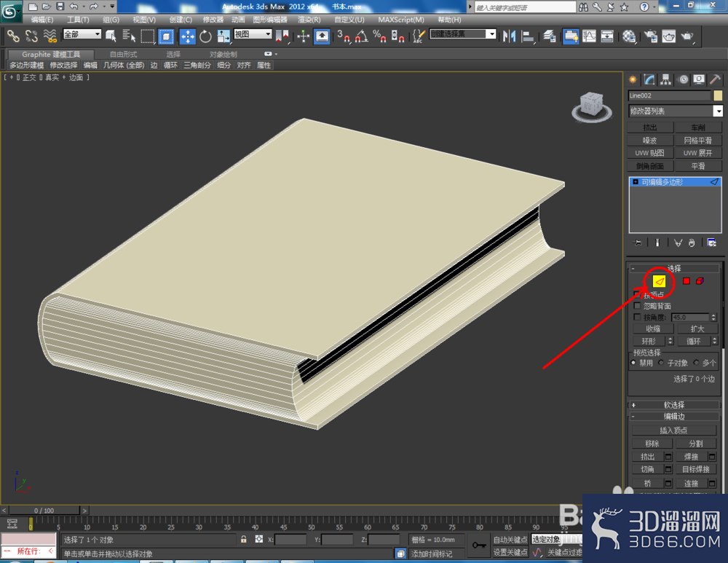728x563 pixels.
Task: Click Pin Stack icon below modifier stack
Action: [x=638, y=243]
